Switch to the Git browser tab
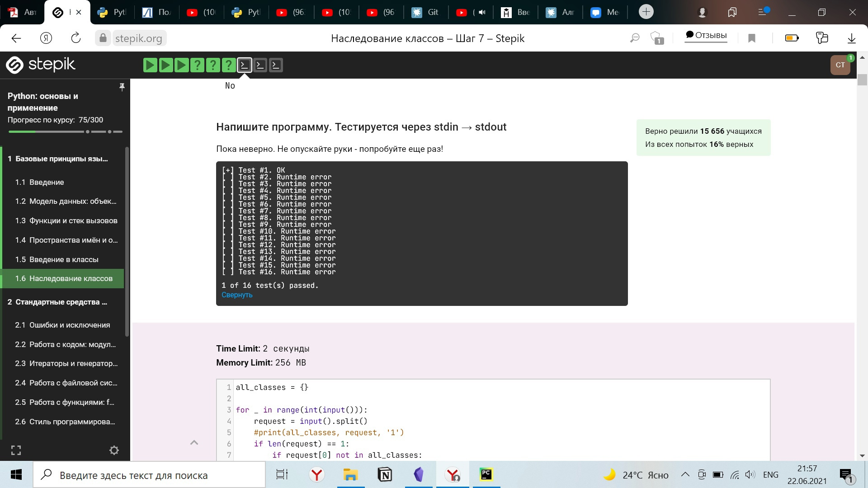The width and height of the screenshot is (868, 488). (425, 12)
